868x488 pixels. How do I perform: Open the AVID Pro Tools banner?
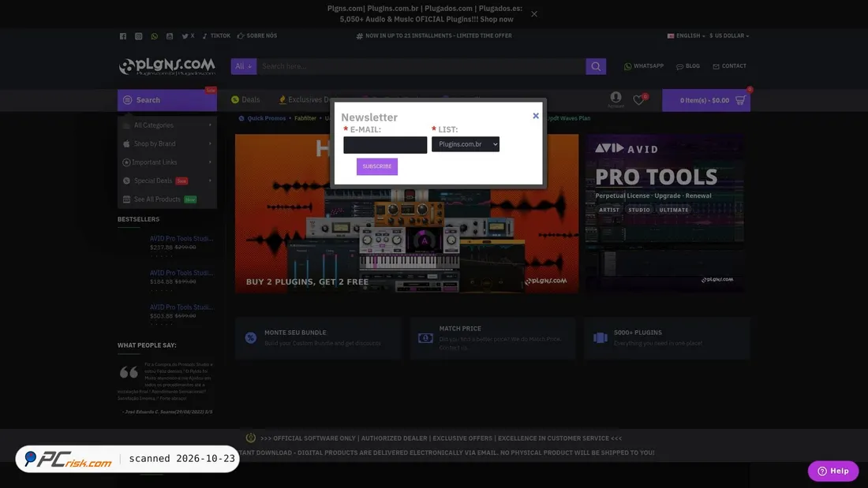point(664,213)
